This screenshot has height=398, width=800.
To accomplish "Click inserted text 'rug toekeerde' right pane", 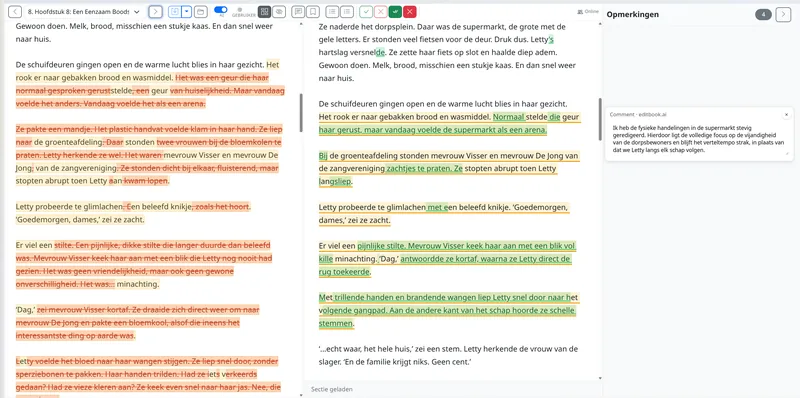I will pyautogui.click(x=344, y=272).
